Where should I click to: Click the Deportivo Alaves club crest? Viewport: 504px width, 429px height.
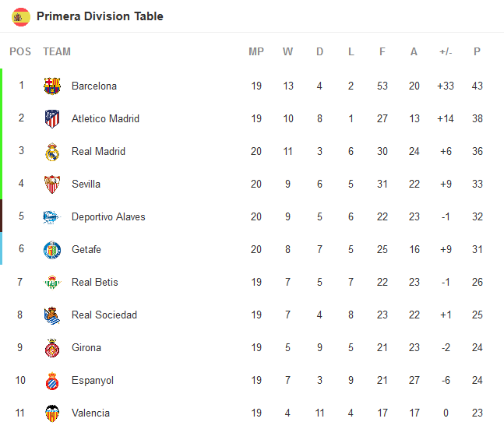click(x=52, y=216)
